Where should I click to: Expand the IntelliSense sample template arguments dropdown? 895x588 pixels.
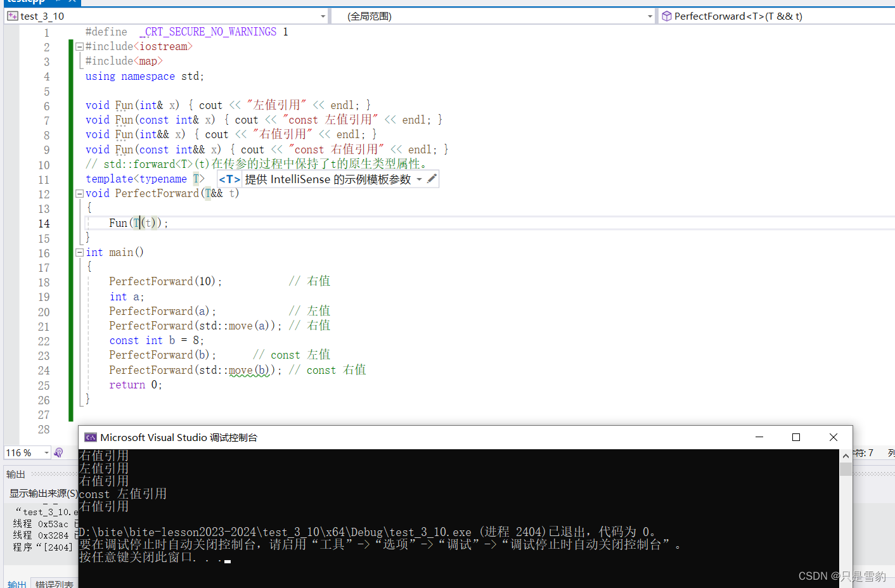coord(419,179)
